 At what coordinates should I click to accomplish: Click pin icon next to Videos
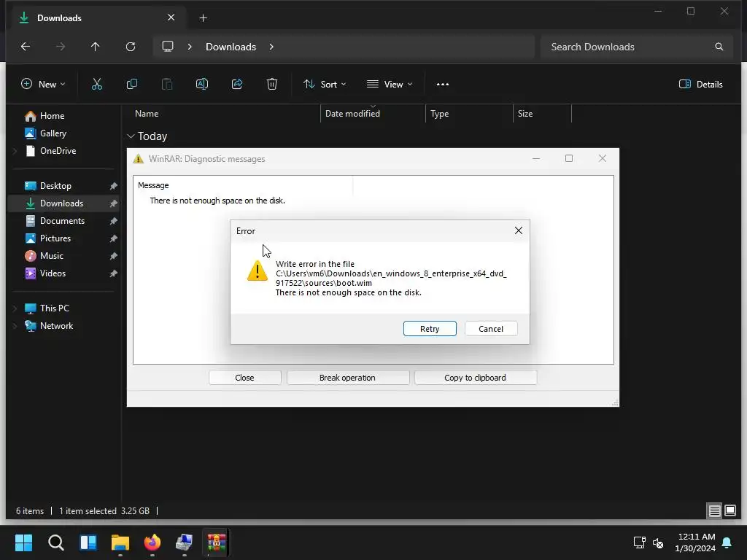click(113, 274)
